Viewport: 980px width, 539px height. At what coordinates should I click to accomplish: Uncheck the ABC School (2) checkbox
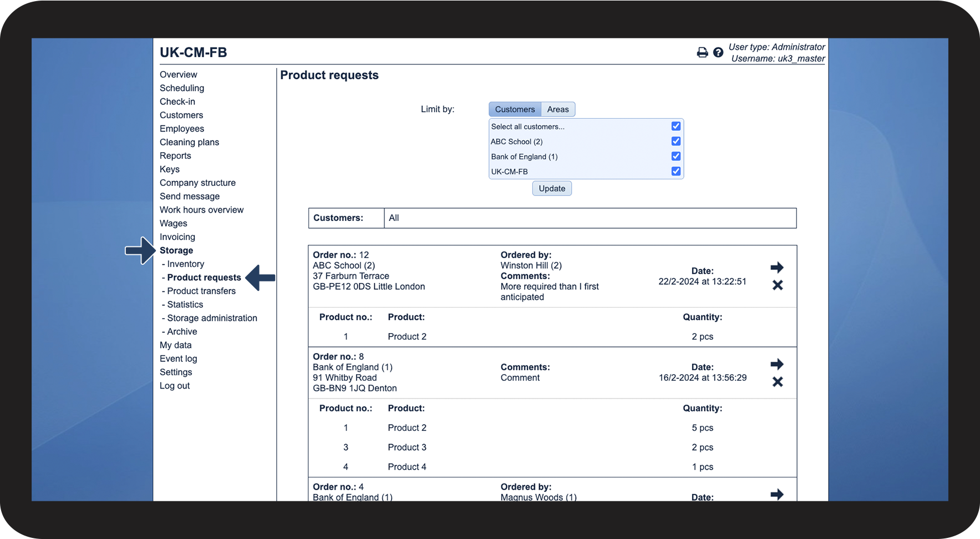[676, 142]
